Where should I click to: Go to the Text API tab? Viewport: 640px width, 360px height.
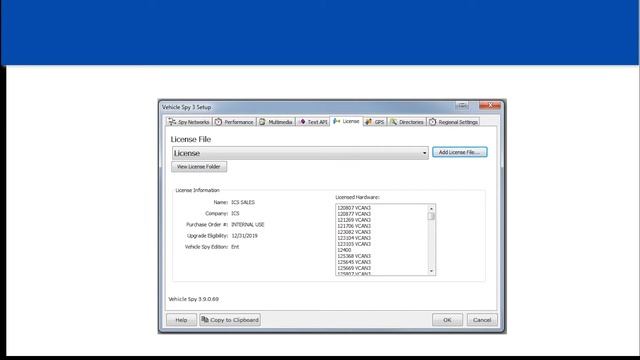pos(313,122)
